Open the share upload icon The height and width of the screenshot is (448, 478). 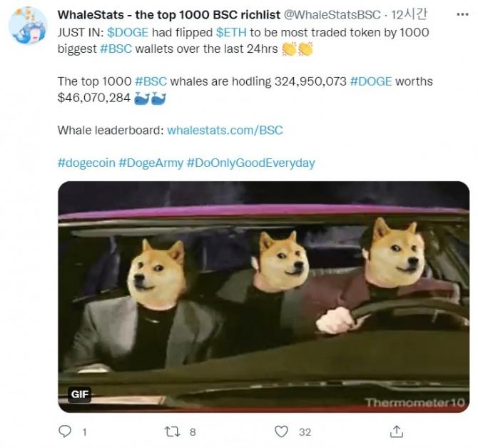coord(396,432)
